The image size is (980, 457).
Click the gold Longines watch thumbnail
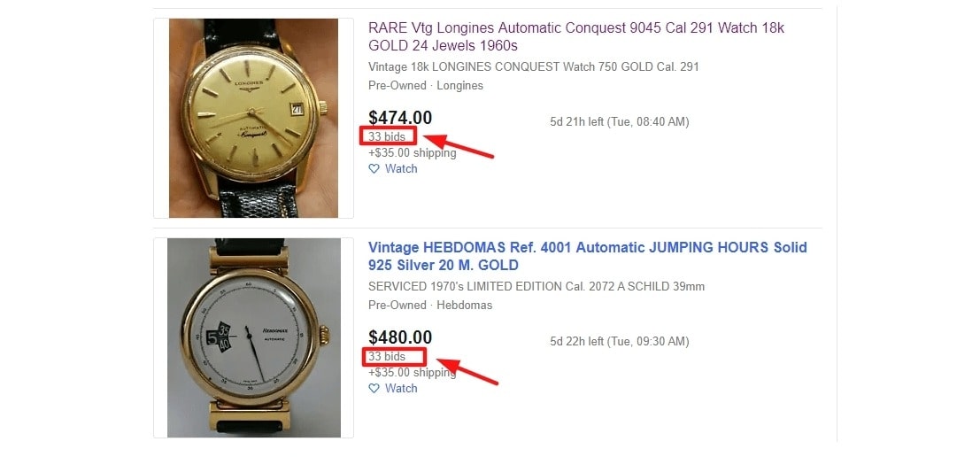(254, 118)
